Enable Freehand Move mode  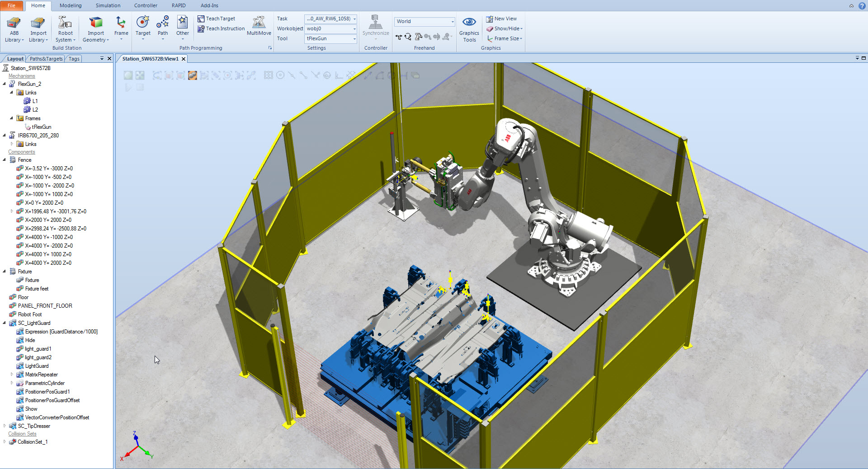click(x=398, y=37)
